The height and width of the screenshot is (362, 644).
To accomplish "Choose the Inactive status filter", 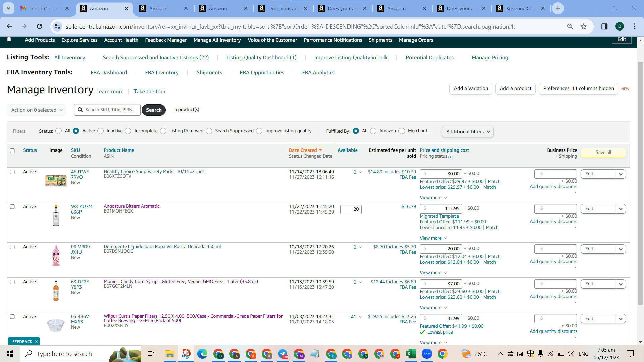I will pos(101,131).
